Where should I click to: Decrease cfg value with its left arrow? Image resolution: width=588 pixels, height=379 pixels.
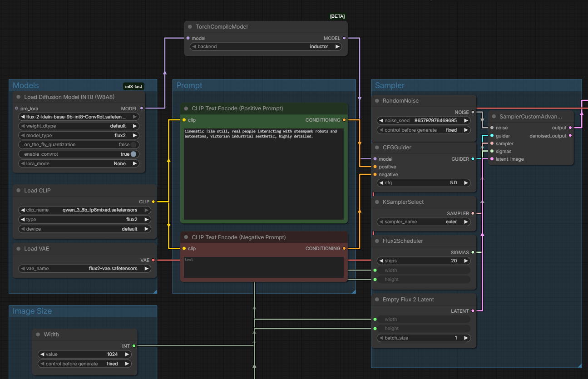coord(382,183)
